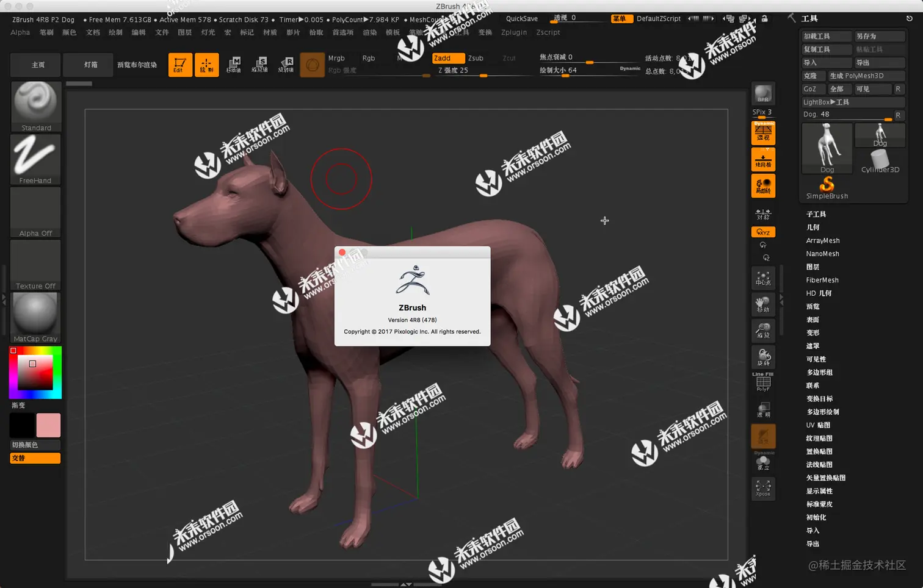Enable Zsub sculpt mode
923x588 pixels.
(x=476, y=58)
